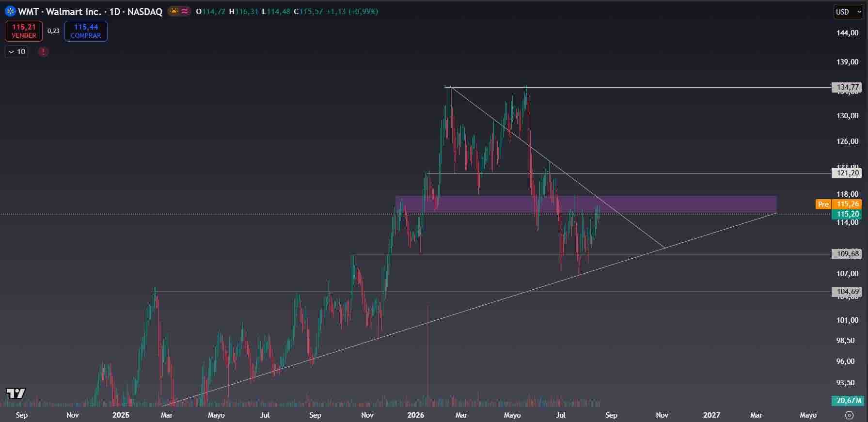This screenshot has height=422, width=868.
Task: Click the pink wavy-lines icon by the sun
Action: tap(185, 11)
